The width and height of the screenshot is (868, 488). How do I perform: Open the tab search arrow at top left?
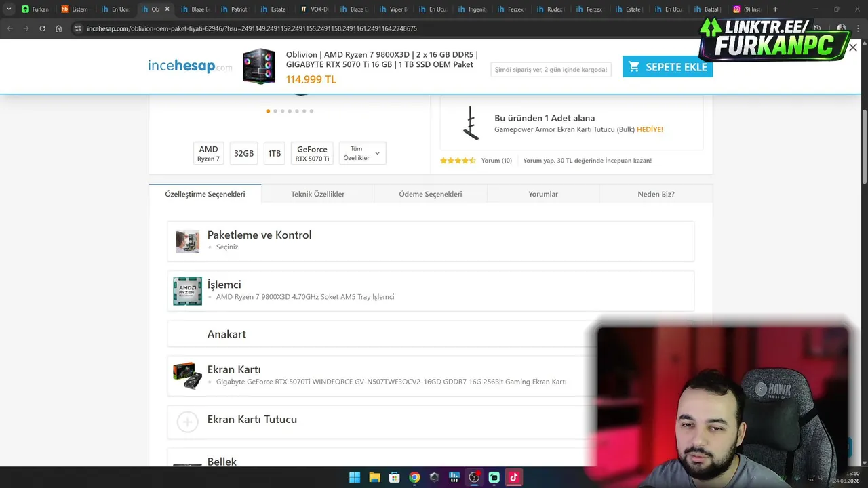pyautogui.click(x=9, y=9)
